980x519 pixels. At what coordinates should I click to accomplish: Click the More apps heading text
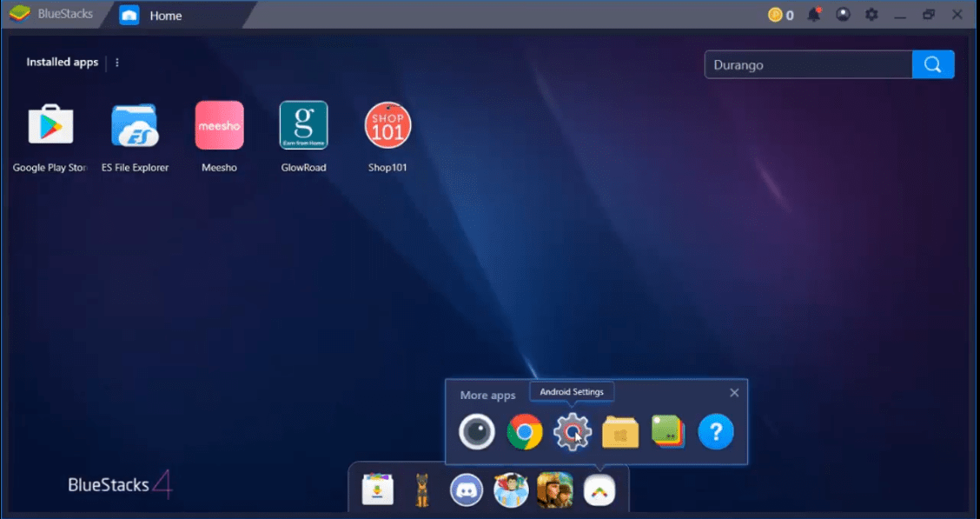(x=487, y=396)
